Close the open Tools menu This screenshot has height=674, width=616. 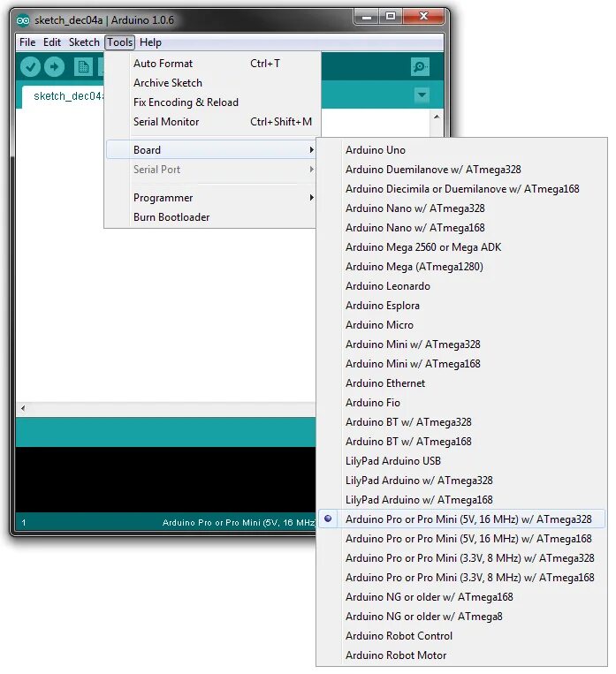[x=120, y=42]
